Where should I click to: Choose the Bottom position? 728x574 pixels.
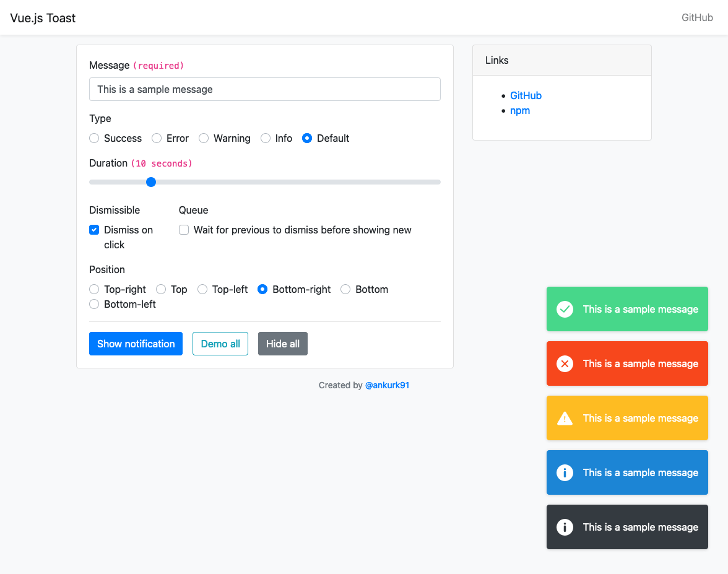345,289
